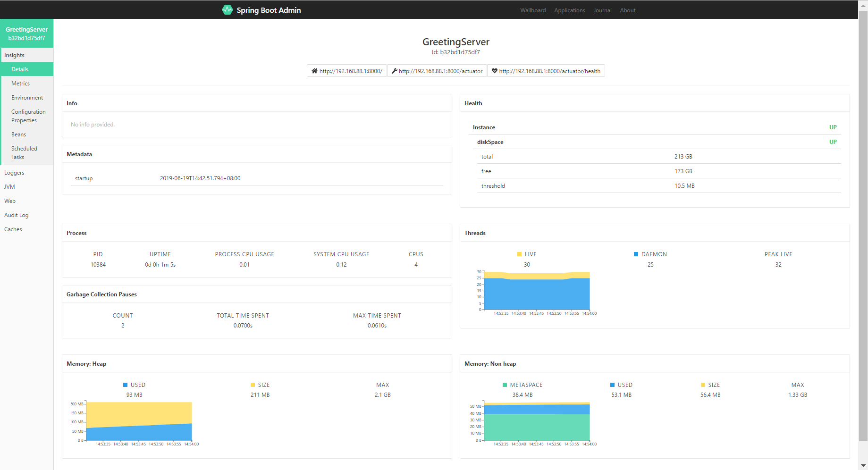Image resolution: width=868 pixels, height=470 pixels.
Task: Click the blue heap USED legend swatch
Action: [125, 385]
